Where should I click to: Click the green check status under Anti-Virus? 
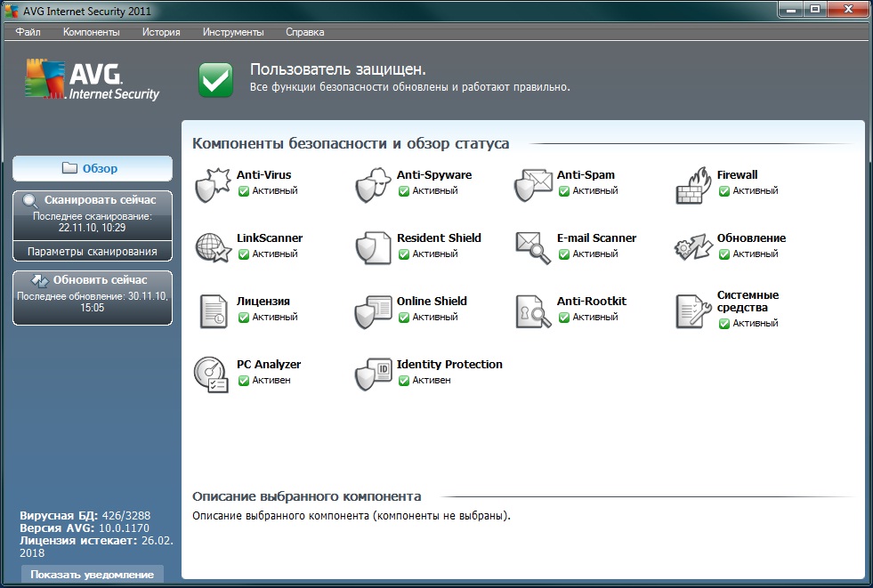click(243, 191)
